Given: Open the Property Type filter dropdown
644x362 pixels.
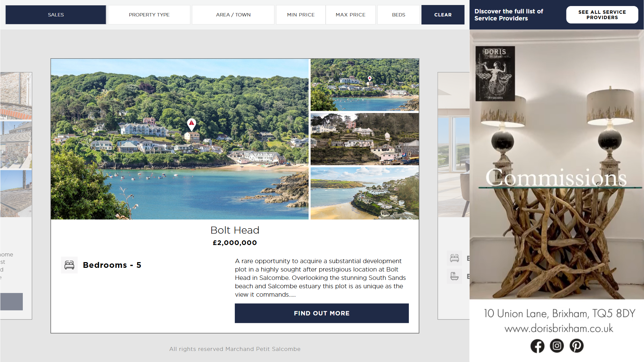Looking at the screenshot, I should (x=149, y=15).
